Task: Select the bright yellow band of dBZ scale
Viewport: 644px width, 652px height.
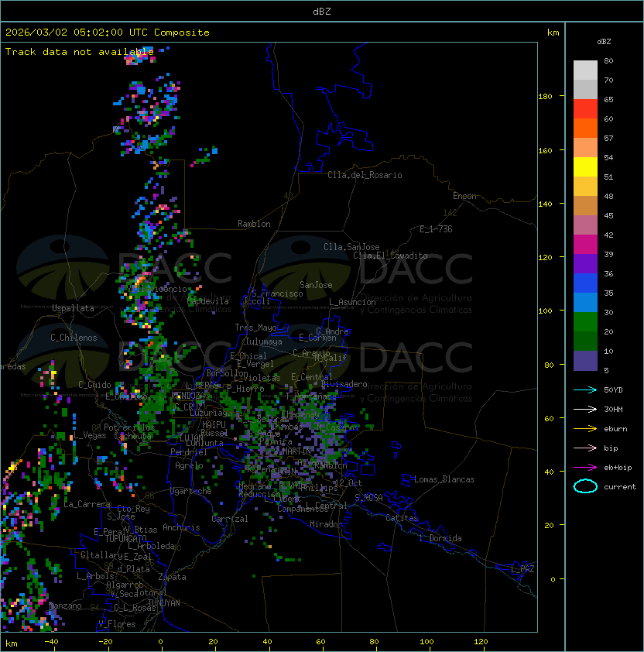Action: 585,166
